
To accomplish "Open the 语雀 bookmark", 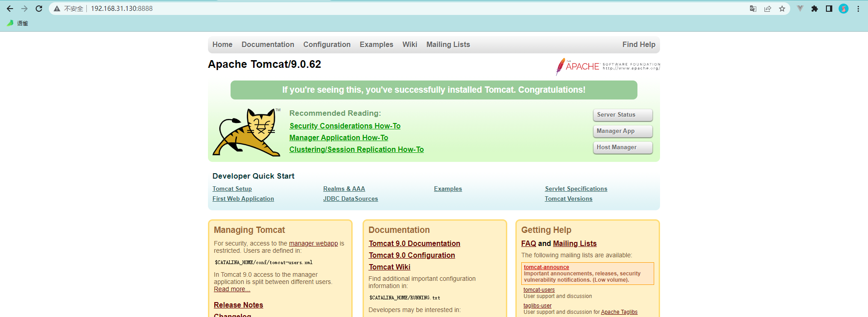I will 18,23.
